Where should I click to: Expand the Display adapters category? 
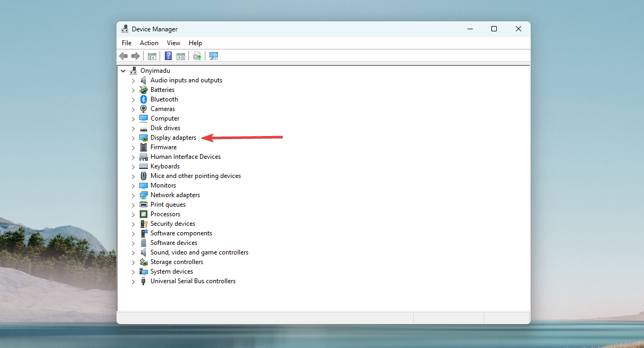coord(133,138)
